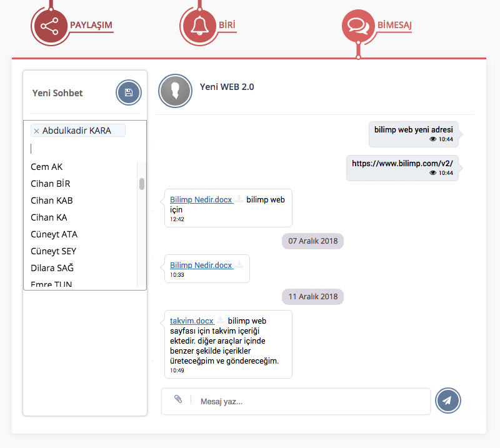Image resolution: width=500 pixels, height=448 pixels.
Task: Download the takvim.docx file via download icon
Action: click(220, 321)
